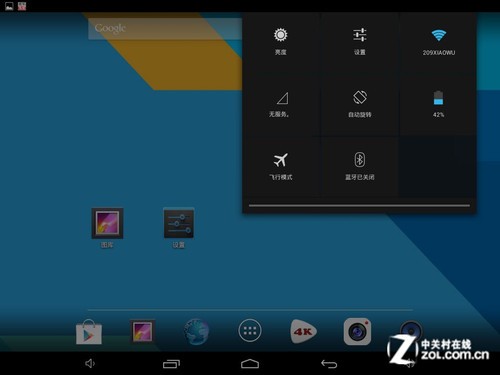The image size is (500, 375).
Task: Open the Gallery app on home screen
Action: click(x=107, y=228)
